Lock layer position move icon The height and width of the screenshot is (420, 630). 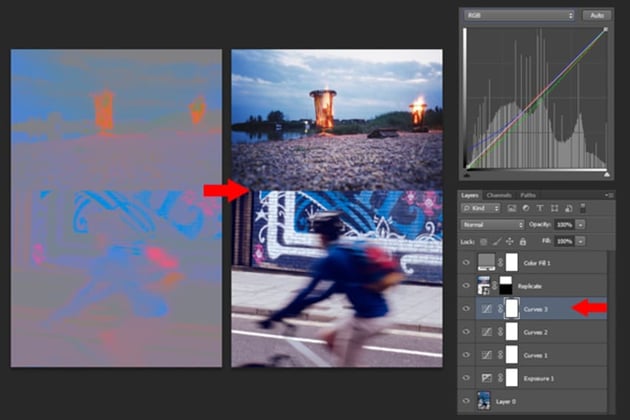click(509, 242)
